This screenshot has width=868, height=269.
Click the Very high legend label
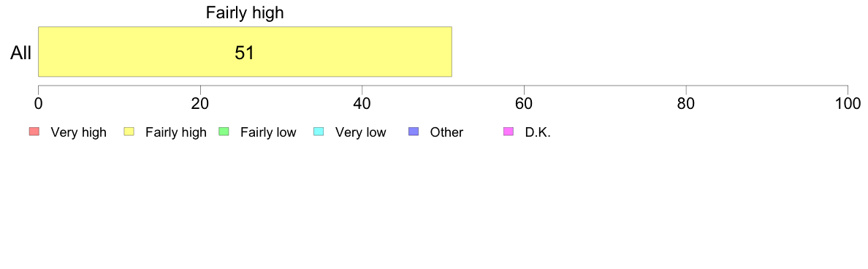[79, 132]
